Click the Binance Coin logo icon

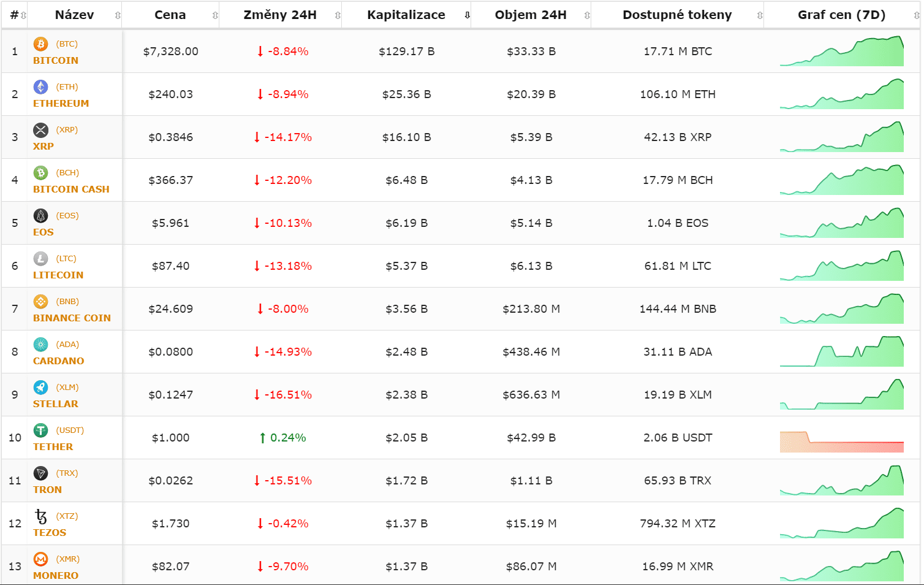tap(40, 302)
